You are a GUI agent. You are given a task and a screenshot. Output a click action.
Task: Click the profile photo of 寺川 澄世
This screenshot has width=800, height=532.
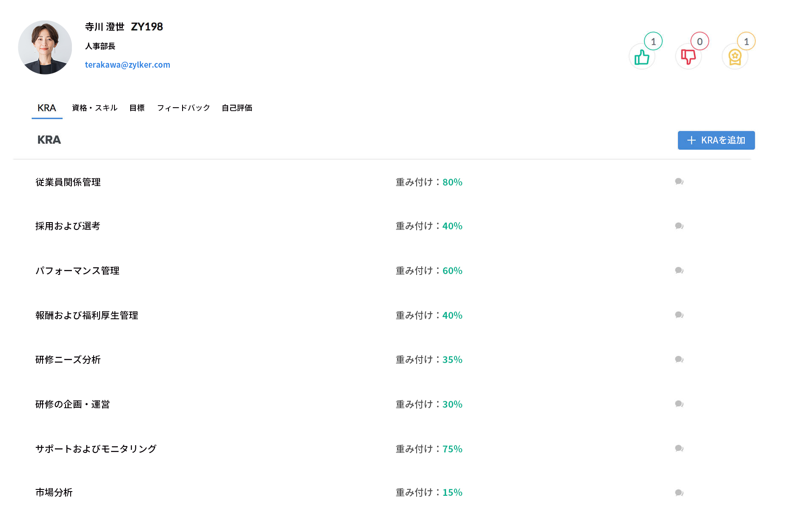point(45,48)
